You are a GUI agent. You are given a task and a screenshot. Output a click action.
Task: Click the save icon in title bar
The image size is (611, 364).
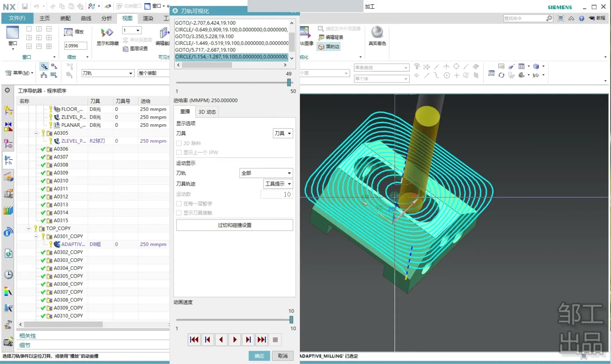pos(25,6)
